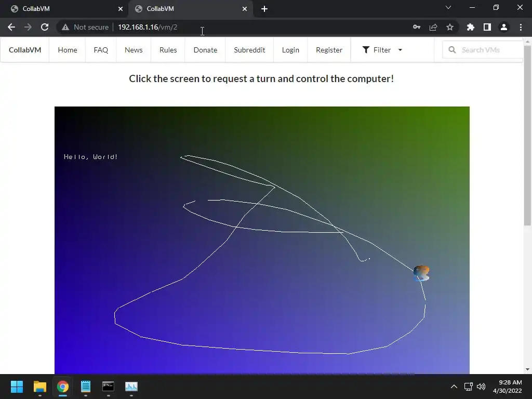The height and width of the screenshot is (399, 532).
Task: Go to the Home page
Action: (x=68, y=50)
